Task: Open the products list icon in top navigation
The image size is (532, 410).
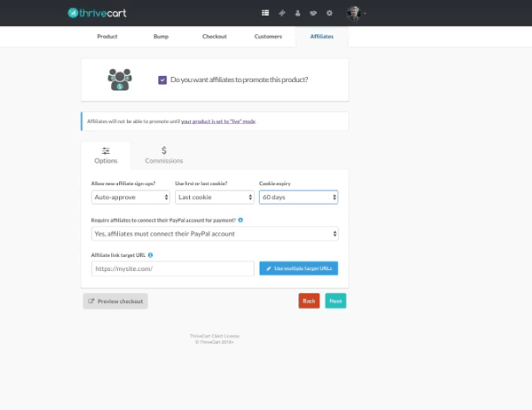Action: 265,13
